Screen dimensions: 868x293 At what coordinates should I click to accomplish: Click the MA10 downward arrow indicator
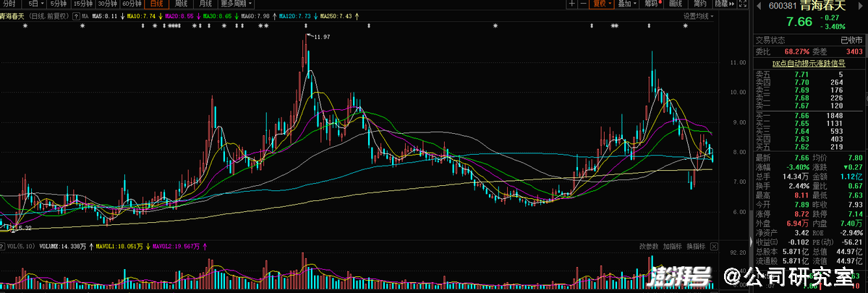[x=160, y=15]
